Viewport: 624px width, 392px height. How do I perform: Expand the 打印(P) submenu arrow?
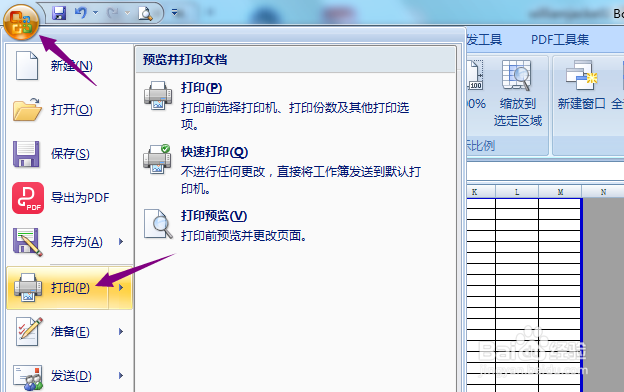(121, 288)
